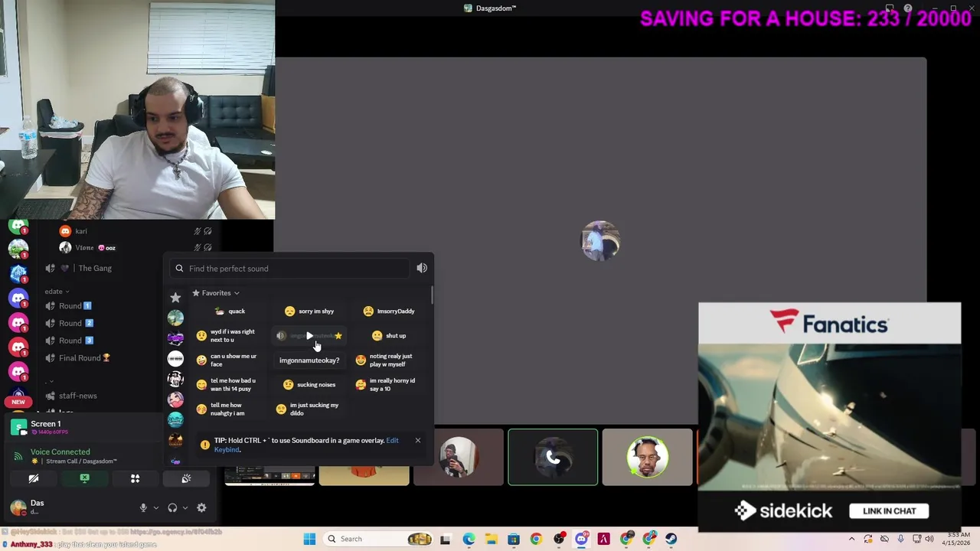Open the soundboard volume control
This screenshot has height=551, width=980.
tap(422, 268)
